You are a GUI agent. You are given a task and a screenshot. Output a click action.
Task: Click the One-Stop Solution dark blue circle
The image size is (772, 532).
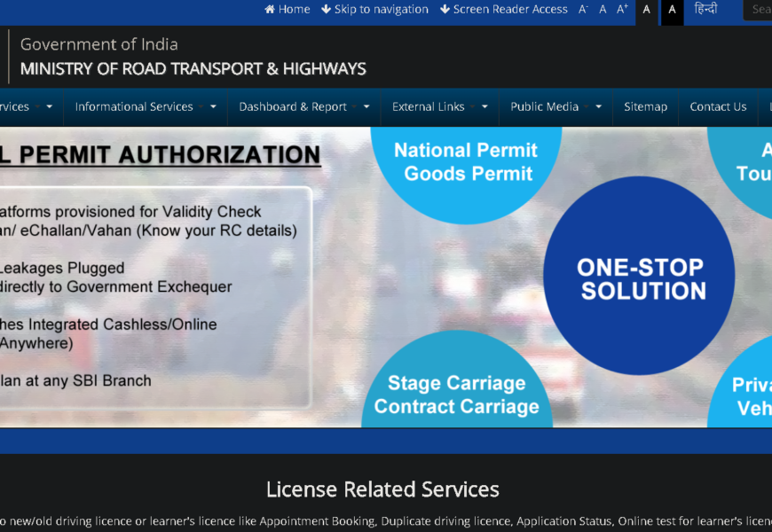tap(639, 276)
